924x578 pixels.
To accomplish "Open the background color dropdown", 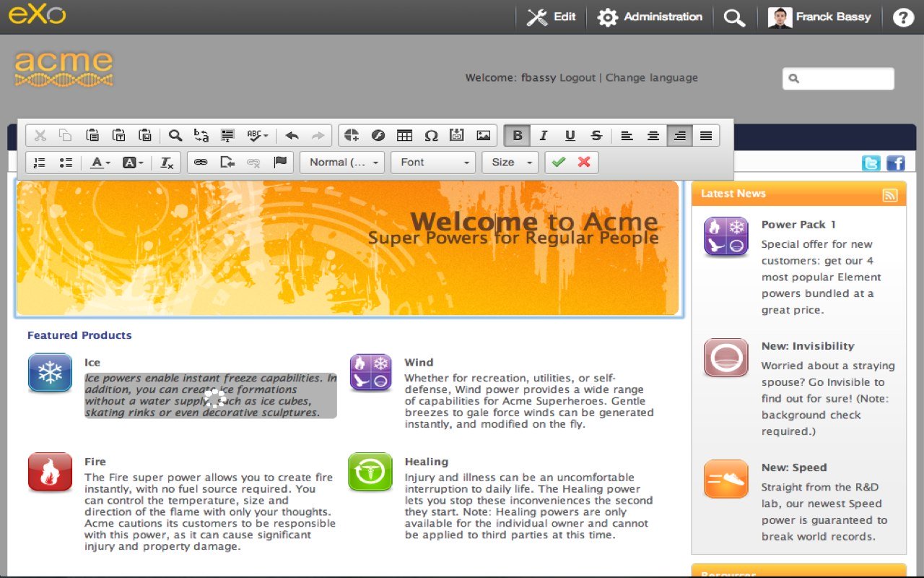I will [x=132, y=163].
